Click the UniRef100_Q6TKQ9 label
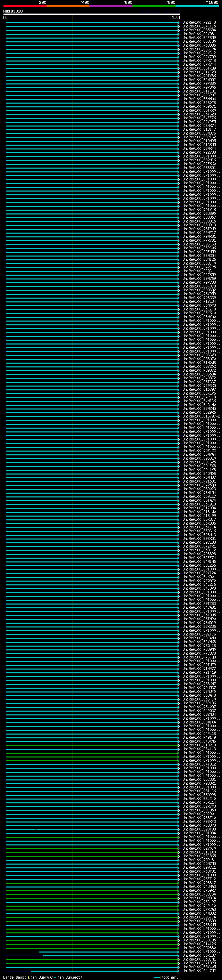 (x=199, y=68)
